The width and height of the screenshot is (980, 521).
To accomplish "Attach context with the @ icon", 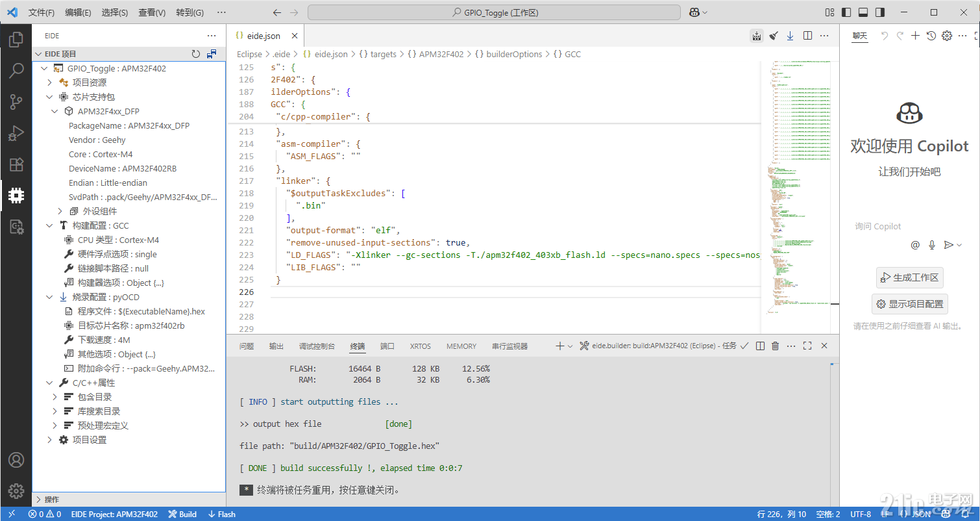I will pyautogui.click(x=915, y=244).
